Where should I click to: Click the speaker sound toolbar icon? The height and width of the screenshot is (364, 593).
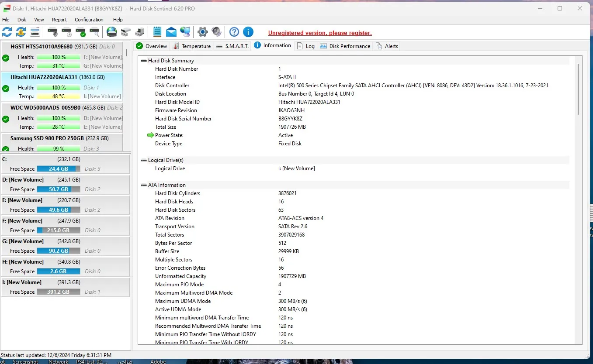216,32
